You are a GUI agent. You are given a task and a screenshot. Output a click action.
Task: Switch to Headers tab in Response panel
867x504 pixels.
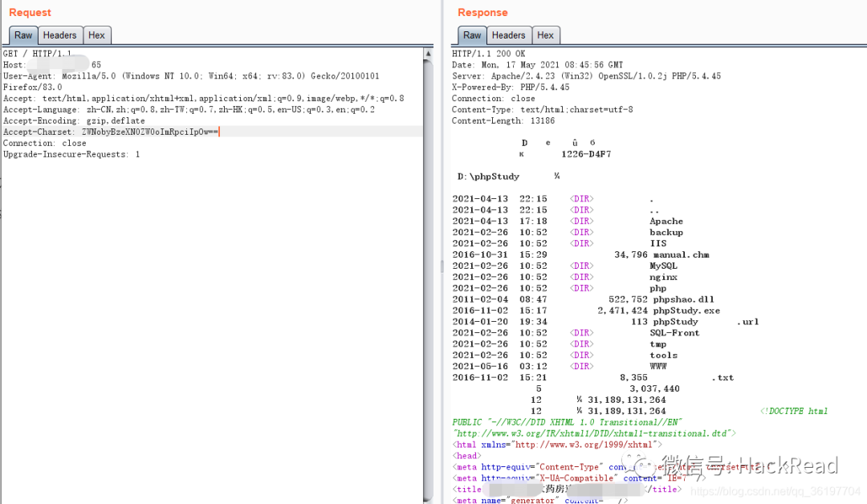coord(509,35)
